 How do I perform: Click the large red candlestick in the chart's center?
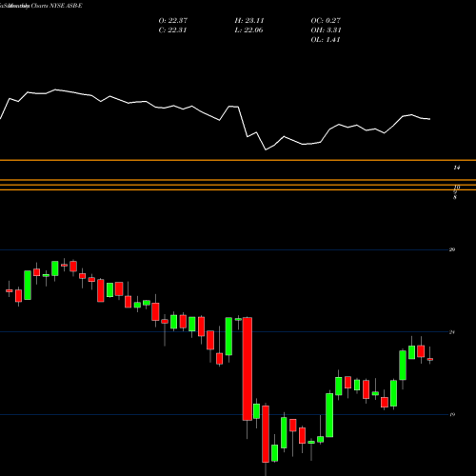click(248, 368)
